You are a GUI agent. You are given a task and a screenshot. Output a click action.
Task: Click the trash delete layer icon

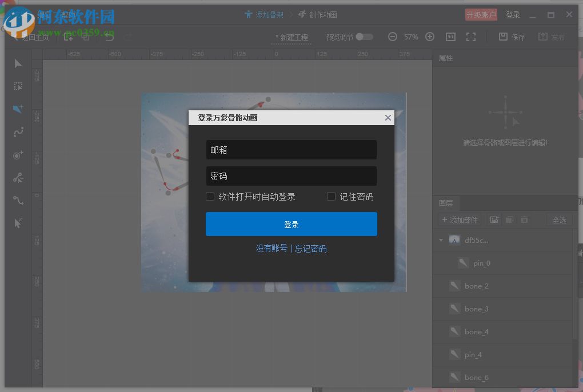click(x=524, y=219)
